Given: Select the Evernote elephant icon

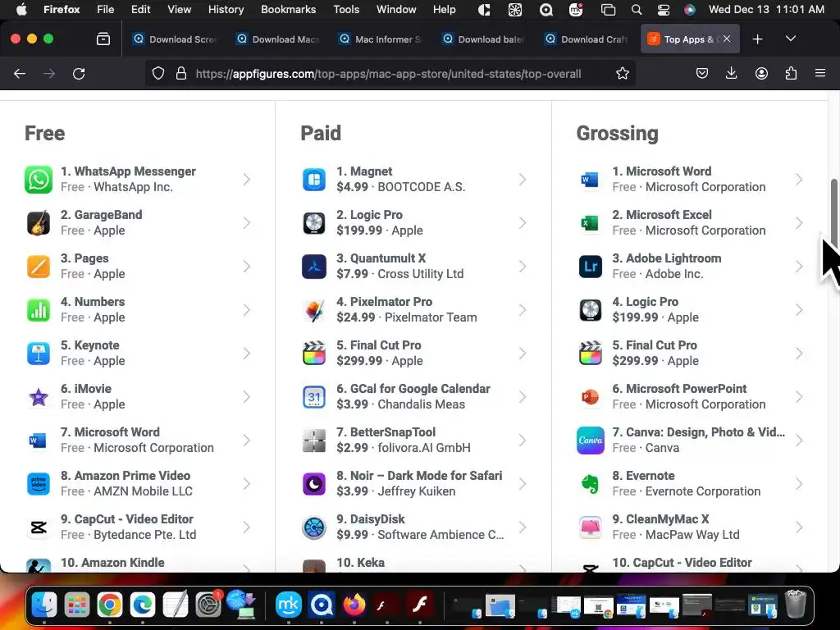Looking at the screenshot, I should [x=591, y=484].
